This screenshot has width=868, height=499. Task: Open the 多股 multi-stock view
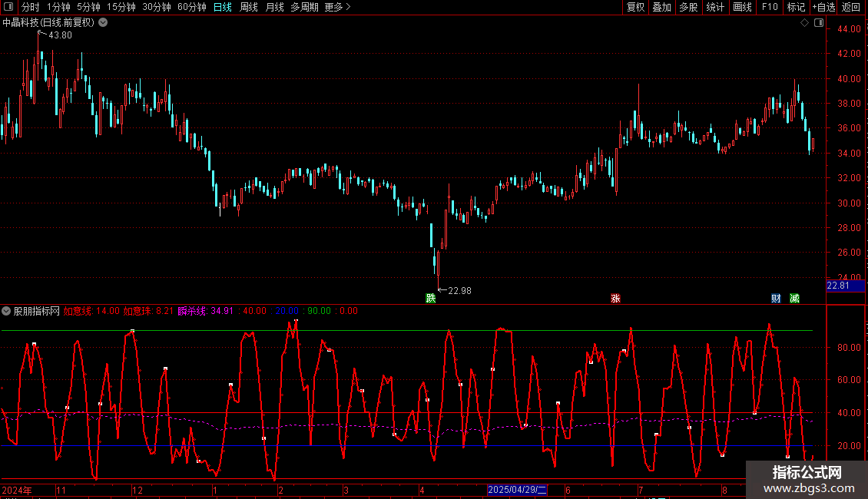click(689, 7)
